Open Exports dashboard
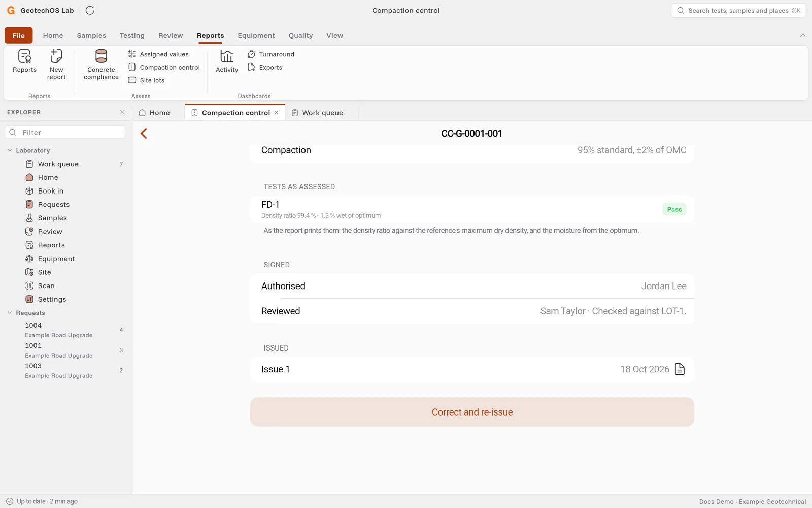The image size is (812, 508). 265,67
